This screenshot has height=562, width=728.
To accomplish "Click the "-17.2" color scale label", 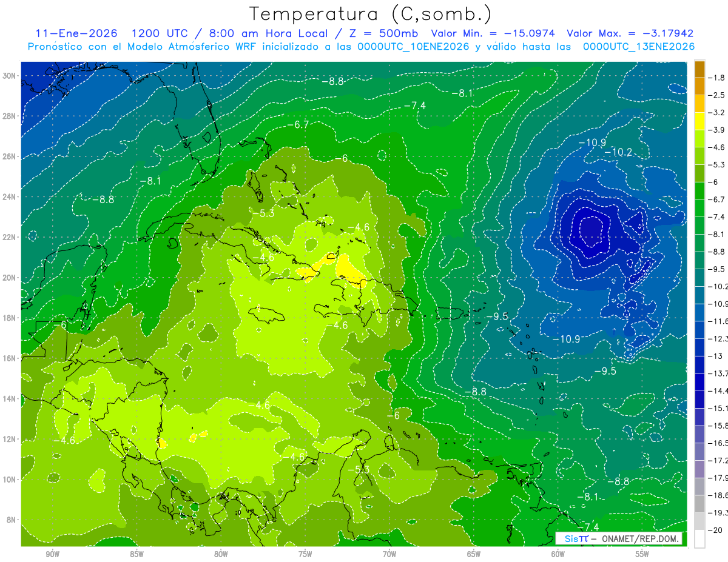I will click(x=718, y=461).
